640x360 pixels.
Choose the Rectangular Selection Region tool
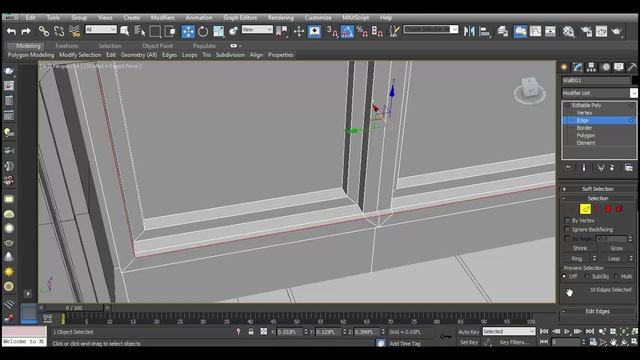pos(155,31)
